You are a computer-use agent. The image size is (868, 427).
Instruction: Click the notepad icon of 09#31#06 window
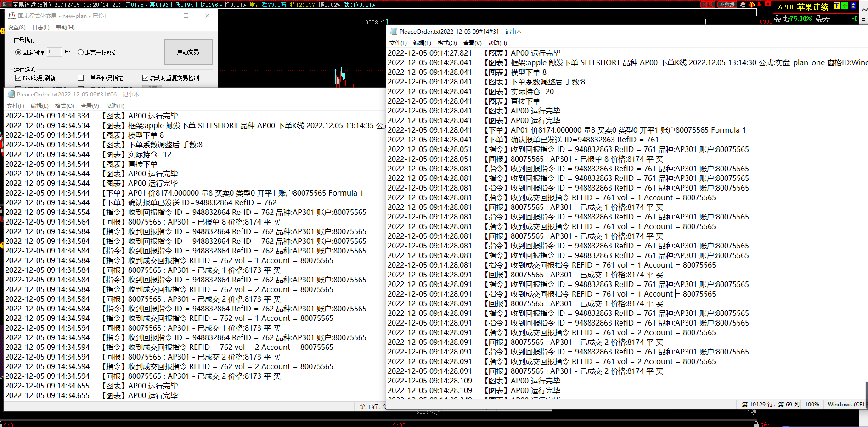11,94
